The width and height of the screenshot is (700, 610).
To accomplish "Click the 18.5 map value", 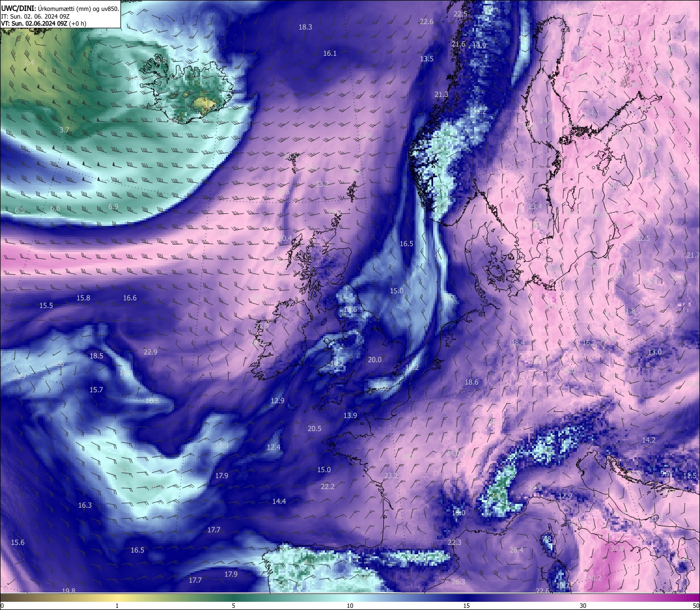I will click(x=96, y=356).
